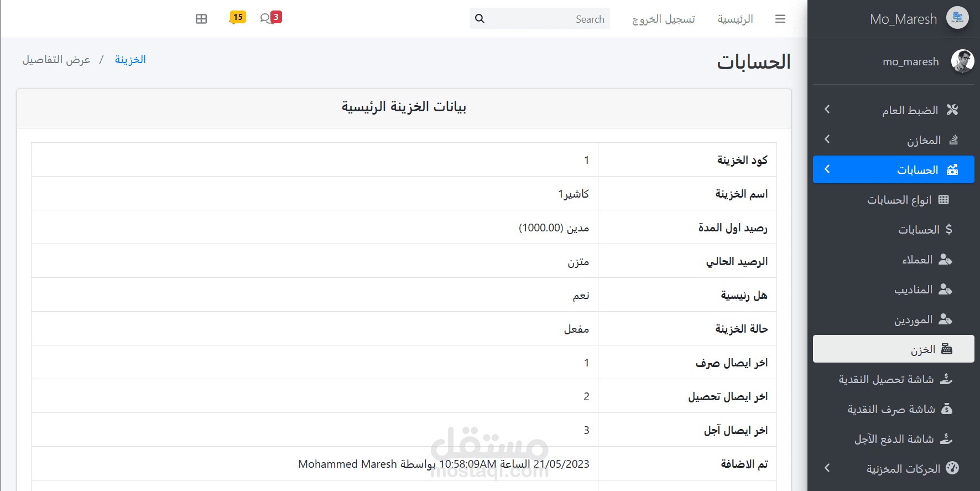Select the هل رئيسية value نعم
Viewport: 980px width, 491px height.
point(581,295)
